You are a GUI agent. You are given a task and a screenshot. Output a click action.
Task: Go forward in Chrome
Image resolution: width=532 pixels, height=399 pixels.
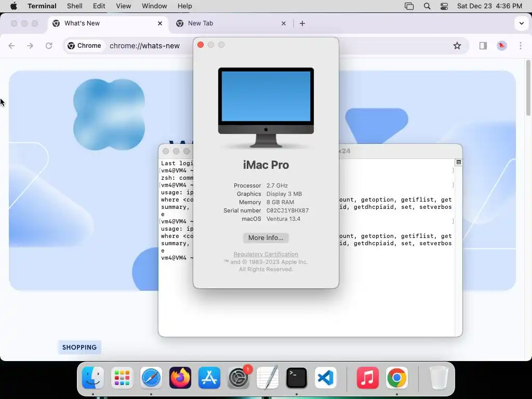(30, 46)
